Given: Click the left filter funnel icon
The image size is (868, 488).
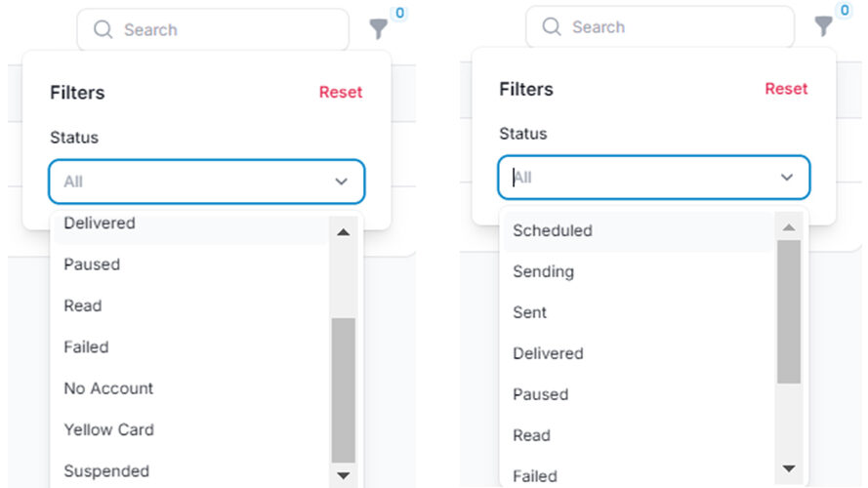Looking at the screenshot, I should (x=379, y=28).
